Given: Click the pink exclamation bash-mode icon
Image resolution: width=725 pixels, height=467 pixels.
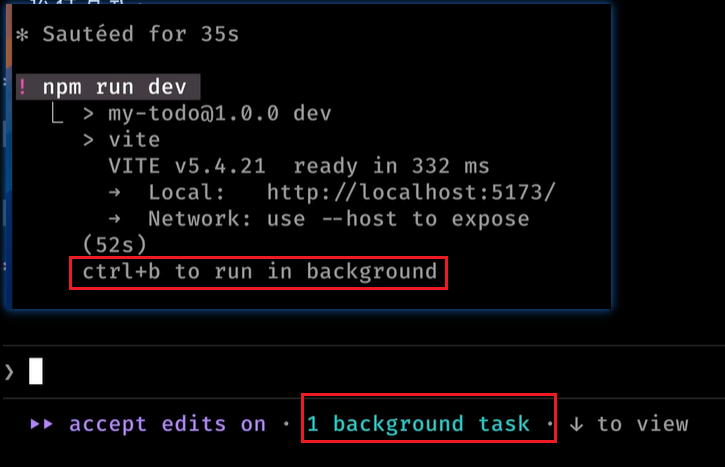Looking at the screenshot, I should pyautogui.click(x=22, y=87).
